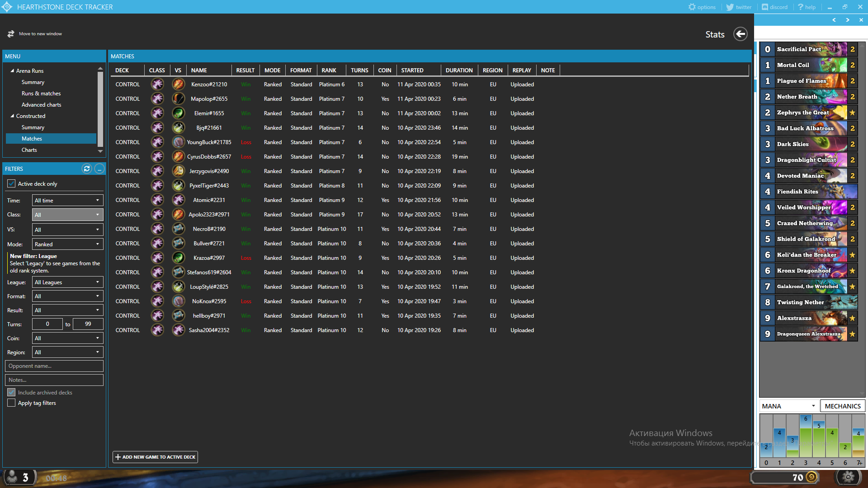Enable Apply tag filters checkbox

[x=11, y=403]
